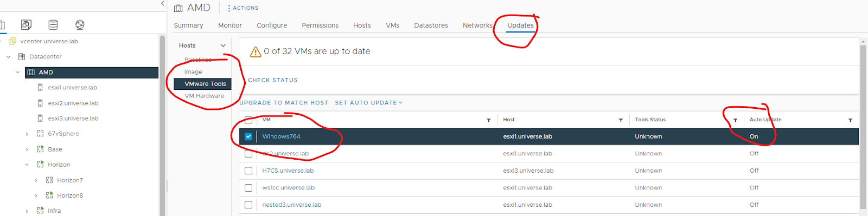Check the nested3.universe.lab row checkbox
The image size is (868, 216).
click(x=248, y=205)
